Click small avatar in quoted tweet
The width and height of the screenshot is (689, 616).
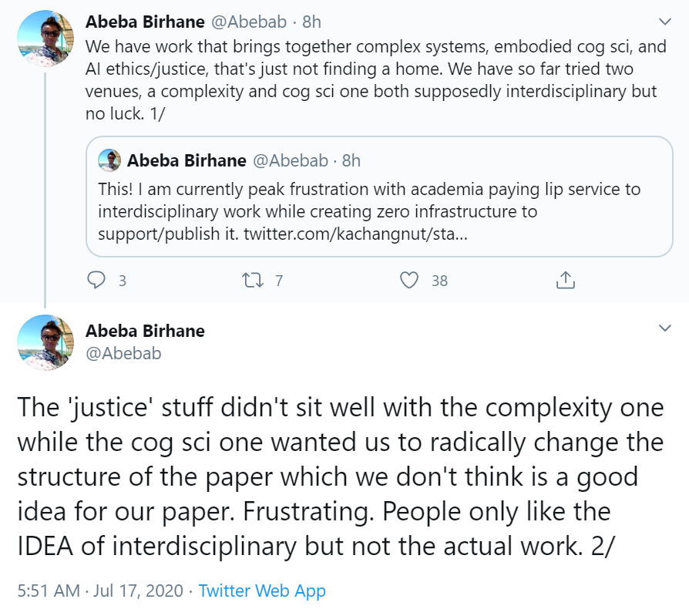(109, 160)
